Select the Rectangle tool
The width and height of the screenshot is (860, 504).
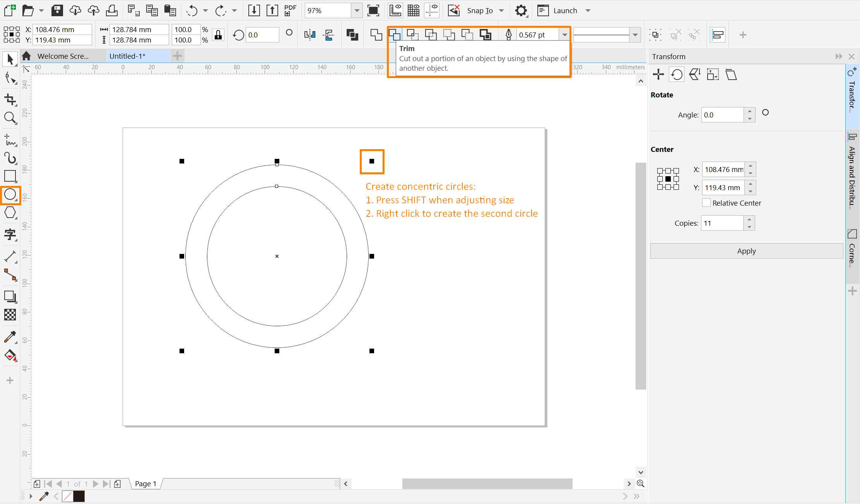tap(10, 177)
